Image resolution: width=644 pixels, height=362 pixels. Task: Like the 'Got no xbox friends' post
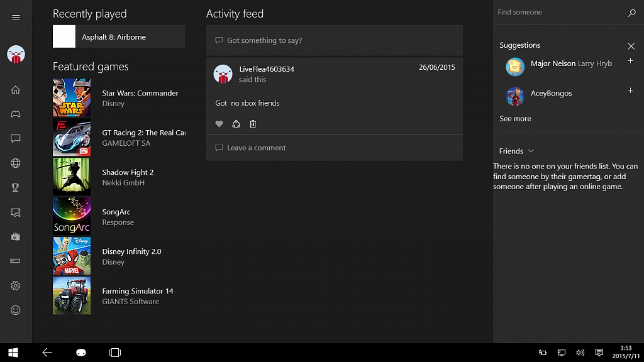tap(219, 124)
